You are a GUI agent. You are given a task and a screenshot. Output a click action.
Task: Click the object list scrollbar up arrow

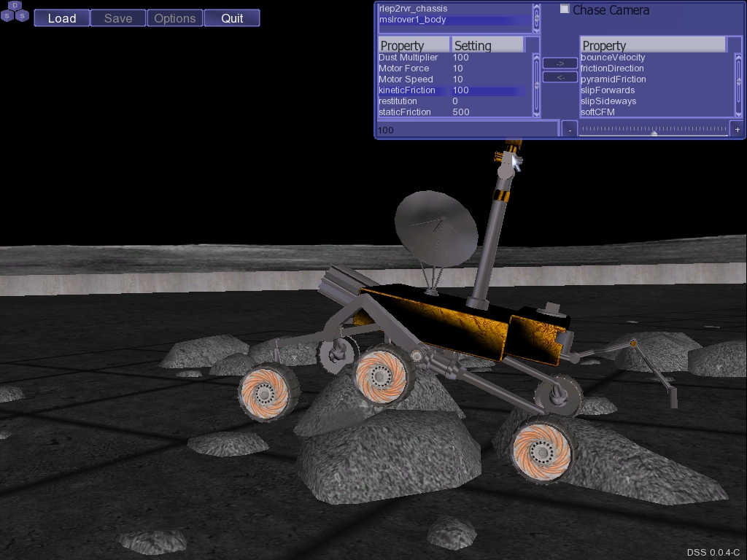click(536, 7)
